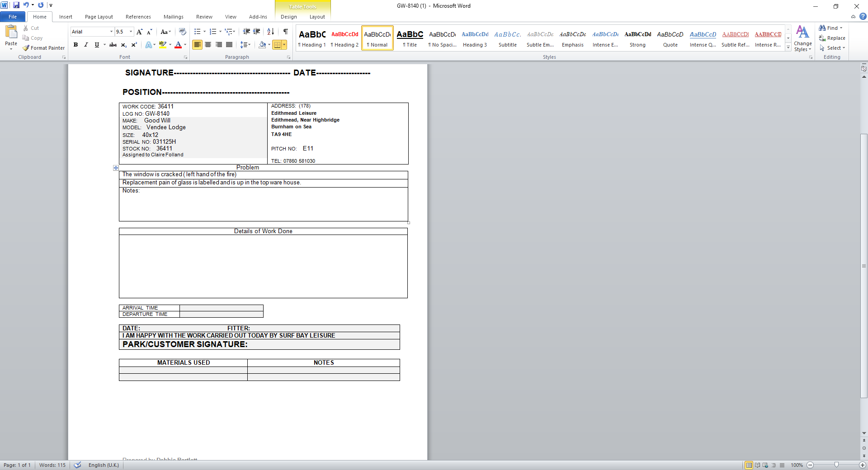Screen dimensions: 868x470
Task: Toggle Italic formatting
Action: click(86, 45)
